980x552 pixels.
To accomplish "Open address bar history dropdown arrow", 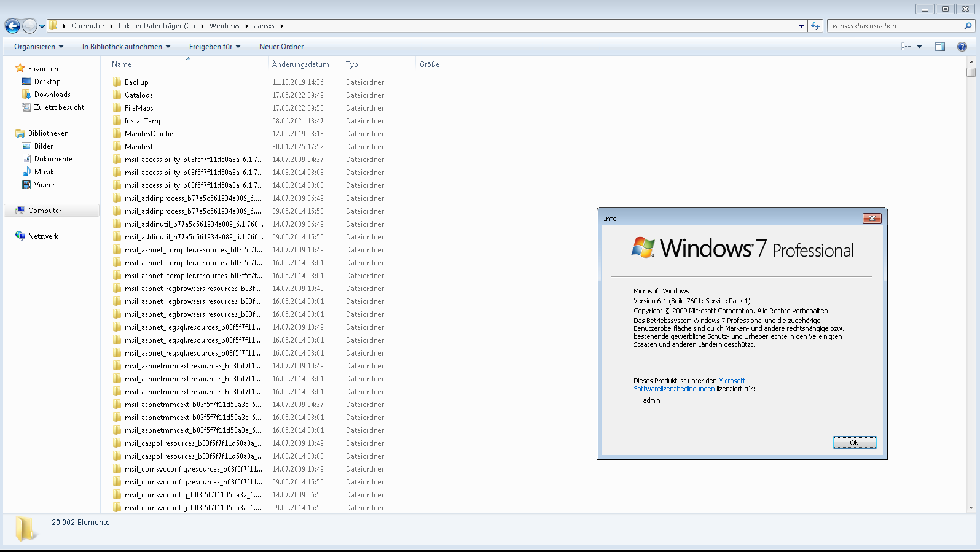I will coord(801,26).
